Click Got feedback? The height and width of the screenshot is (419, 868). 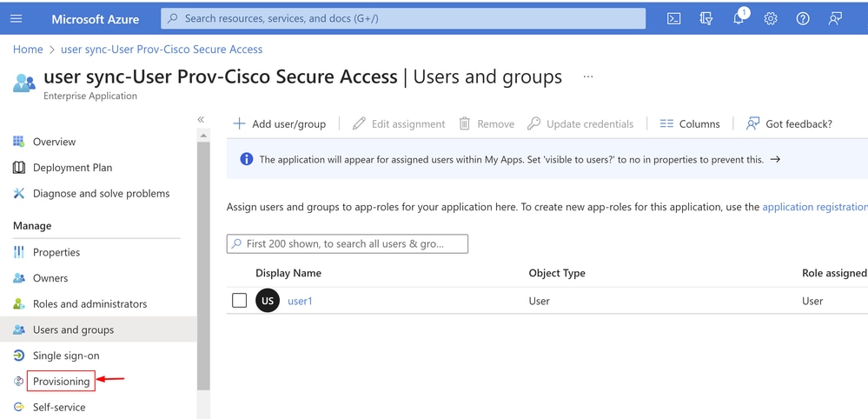pos(789,124)
